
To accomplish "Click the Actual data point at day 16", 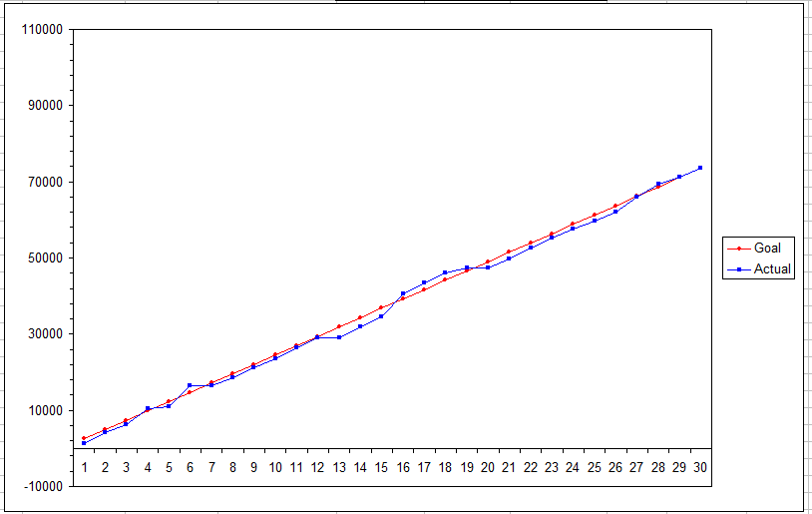I will coord(403,293).
